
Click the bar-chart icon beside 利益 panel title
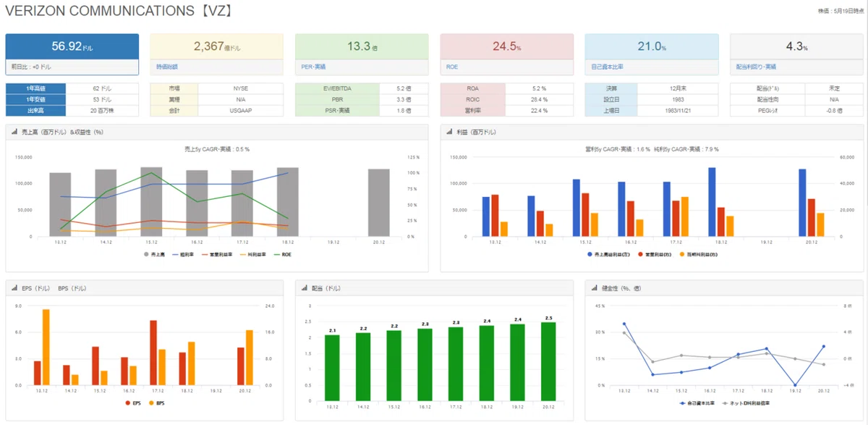point(449,132)
